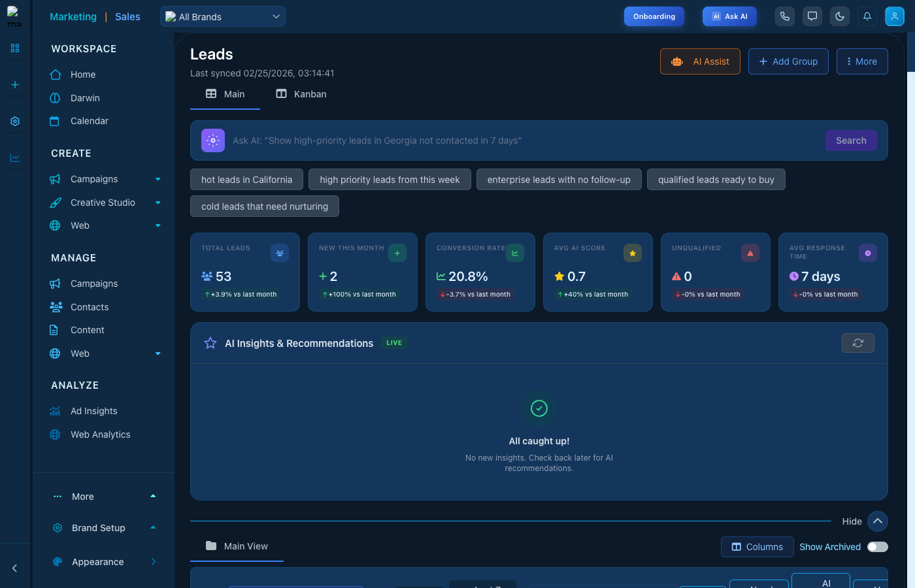Select 'hot leads in California' suggestion

click(x=246, y=180)
